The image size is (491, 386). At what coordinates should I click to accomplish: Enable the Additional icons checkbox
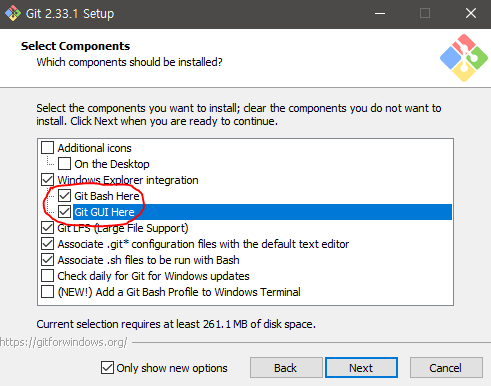tap(47, 148)
